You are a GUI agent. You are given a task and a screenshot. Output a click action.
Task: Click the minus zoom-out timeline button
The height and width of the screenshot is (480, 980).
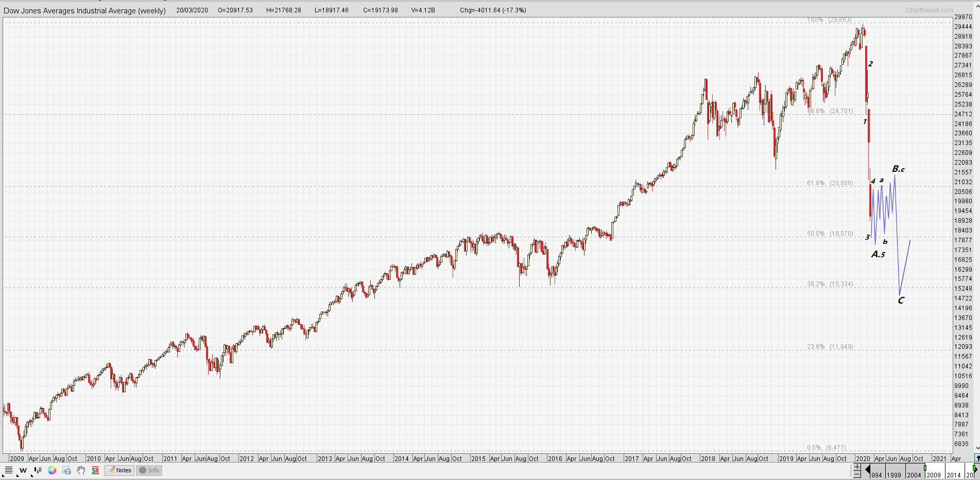(x=857, y=474)
